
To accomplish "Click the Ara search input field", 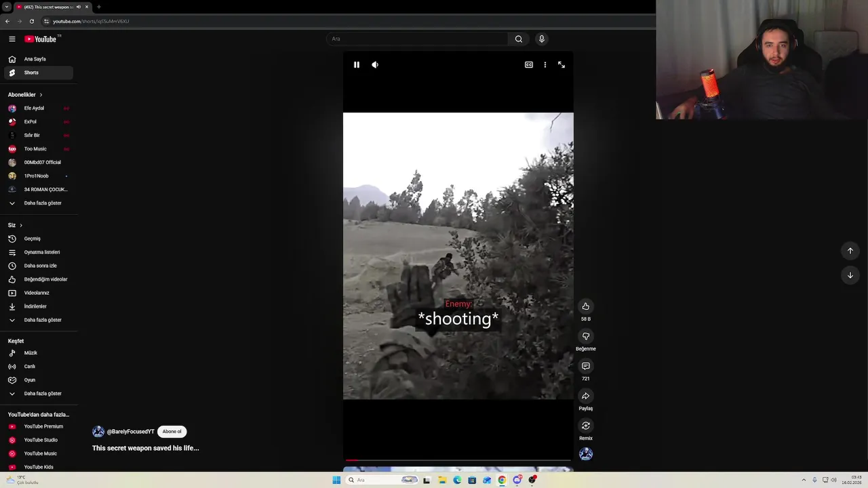I will pos(417,39).
